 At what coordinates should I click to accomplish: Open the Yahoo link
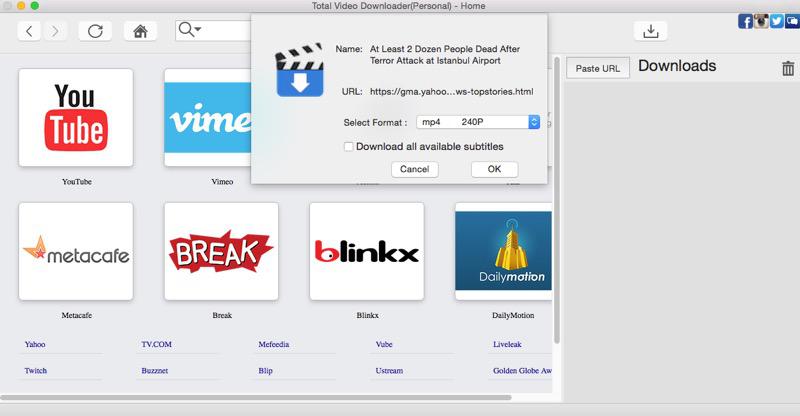coord(35,345)
